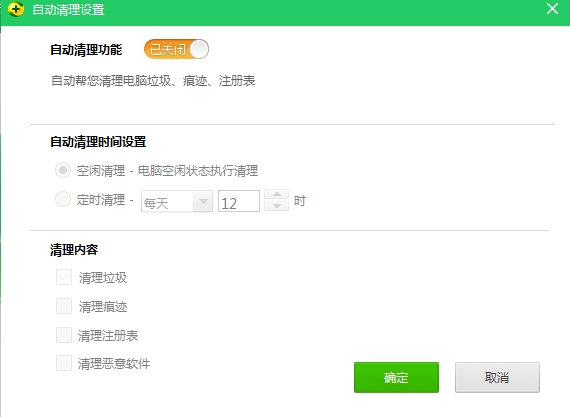Click the 自动清理时间设置 heading
The height and width of the screenshot is (417, 570).
[98, 141]
